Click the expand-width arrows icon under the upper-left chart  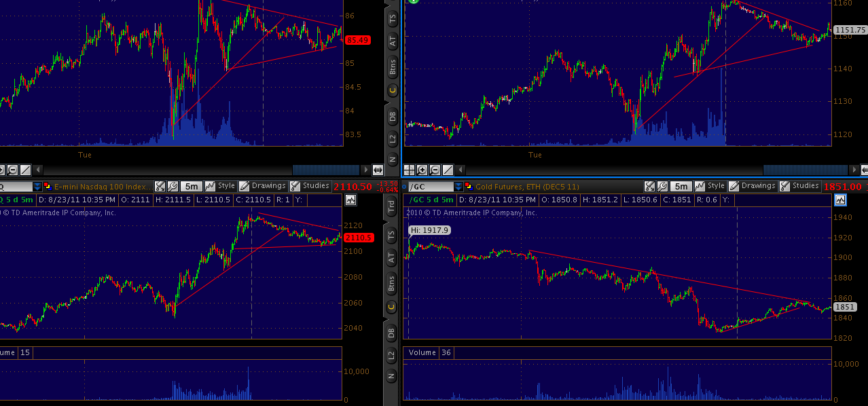pos(378,170)
